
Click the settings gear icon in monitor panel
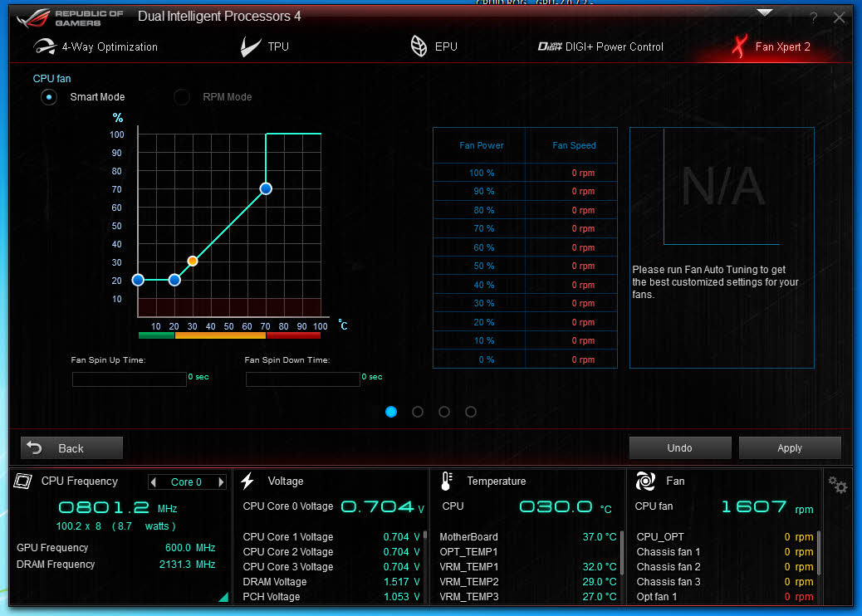coord(838,485)
